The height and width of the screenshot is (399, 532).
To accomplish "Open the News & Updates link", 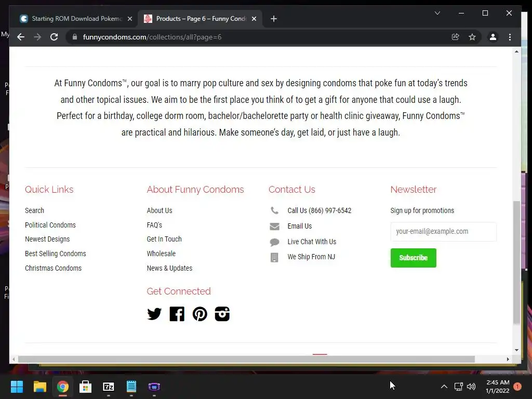I will tap(170, 268).
